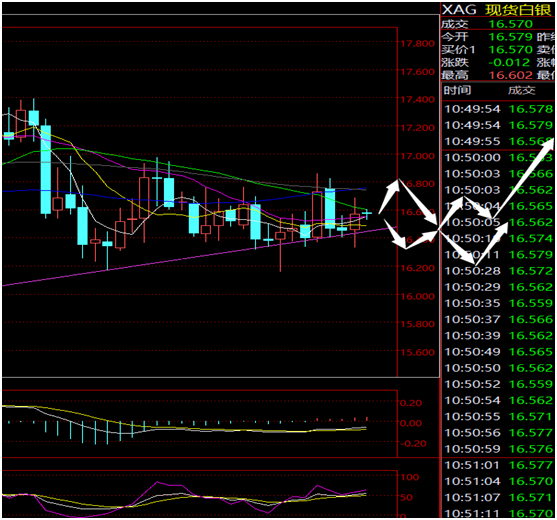Image resolution: width=557 pixels, height=520 pixels.
Task: Click the 15.800 price axis label
Action: pos(418,324)
